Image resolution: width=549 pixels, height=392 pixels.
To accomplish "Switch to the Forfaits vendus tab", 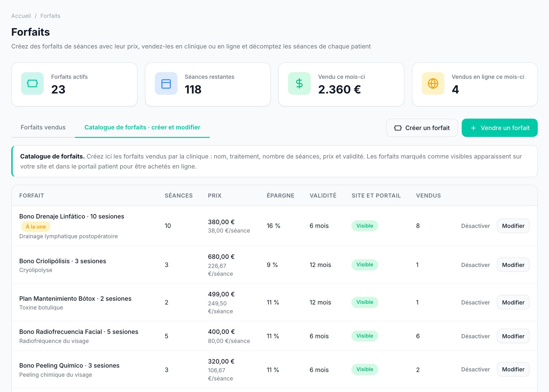I will coord(43,127).
